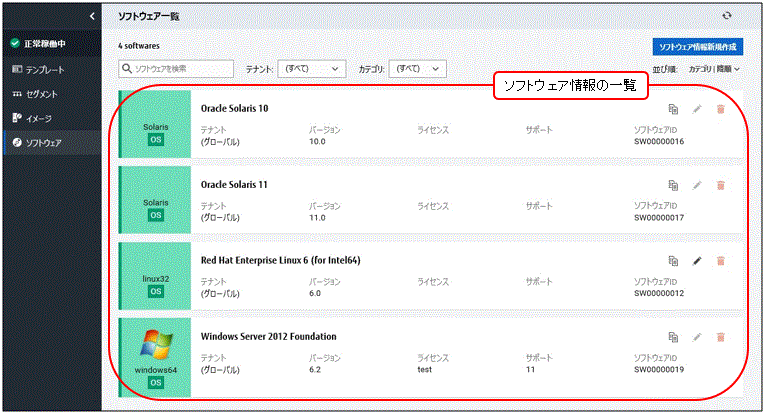Edit Oracle Solaris 10 with pencil icon

(697, 109)
